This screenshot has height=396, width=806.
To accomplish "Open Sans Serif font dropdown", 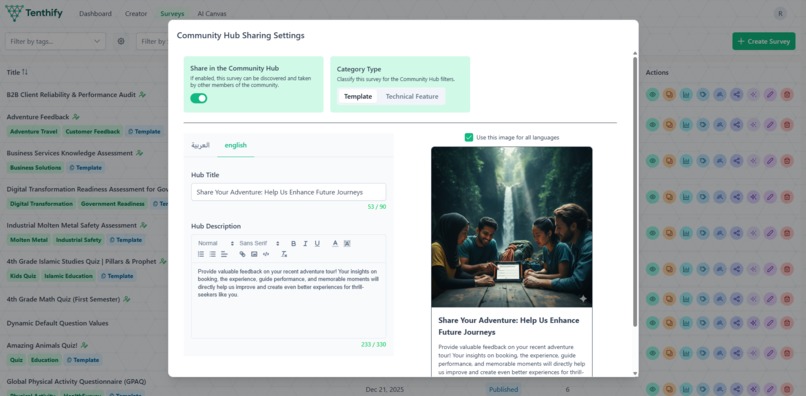I will [260, 243].
